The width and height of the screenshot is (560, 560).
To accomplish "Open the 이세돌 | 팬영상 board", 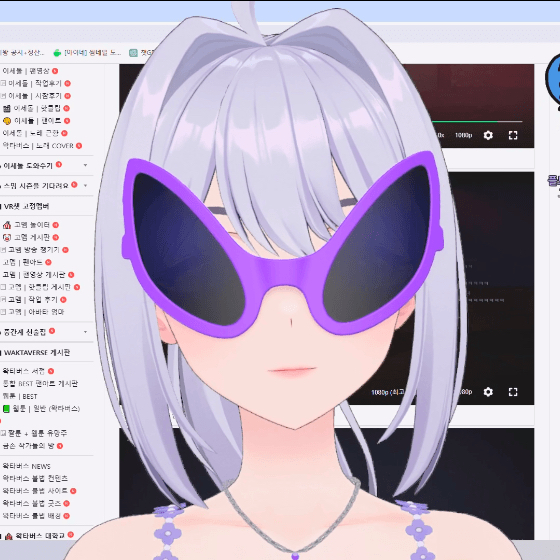I will pyautogui.click(x=26, y=71).
